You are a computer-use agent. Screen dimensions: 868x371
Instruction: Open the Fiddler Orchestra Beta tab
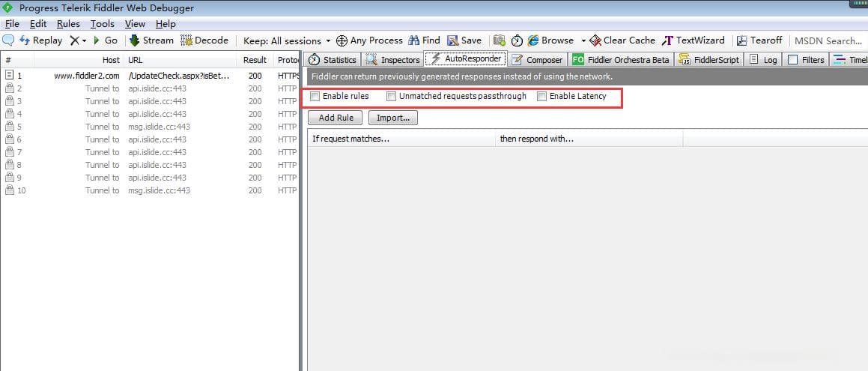click(621, 60)
